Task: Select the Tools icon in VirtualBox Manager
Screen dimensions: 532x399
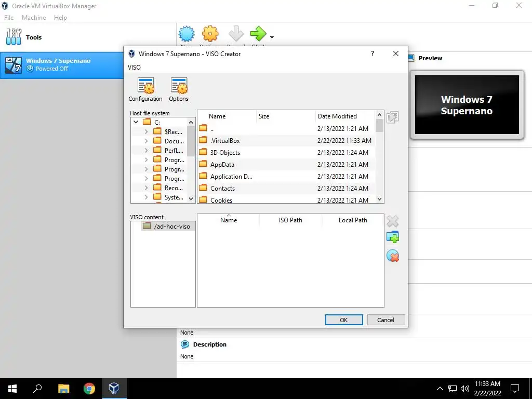Action: pos(14,37)
